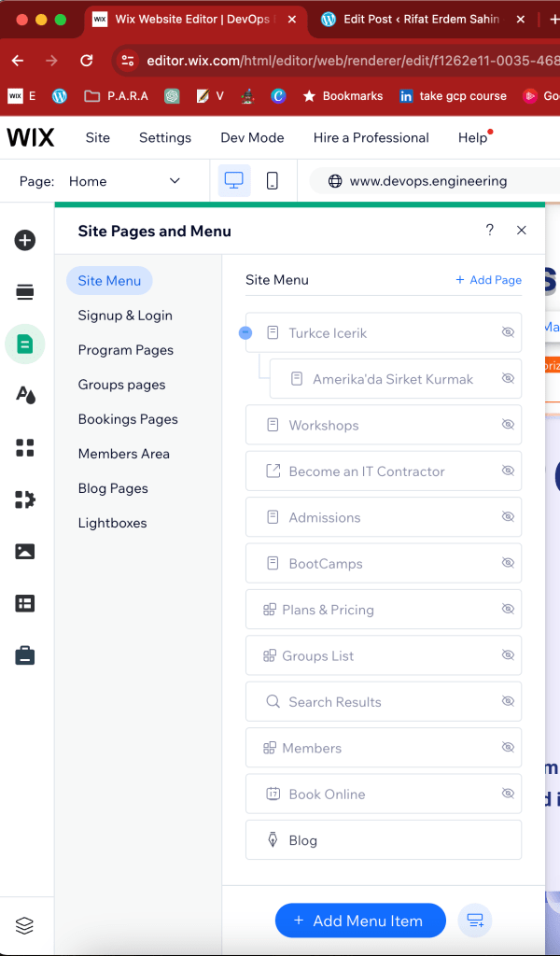Toggle visibility eye on Members
The height and width of the screenshot is (956, 560).
pos(508,748)
